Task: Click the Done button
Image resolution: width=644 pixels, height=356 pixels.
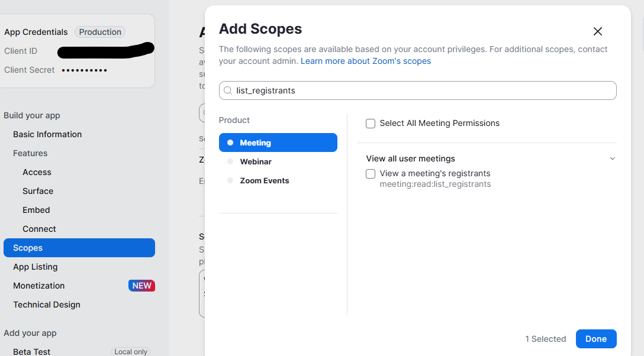Action: pyautogui.click(x=596, y=339)
